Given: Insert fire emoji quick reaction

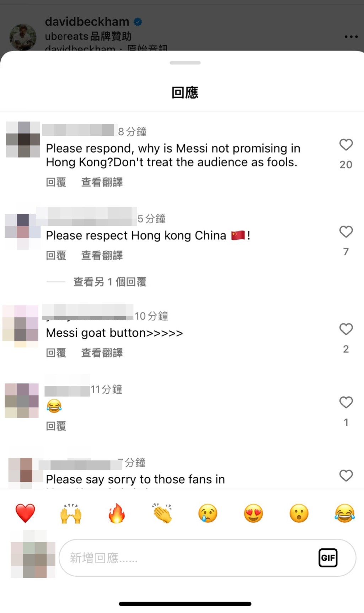Looking at the screenshot, I should 117,513.
